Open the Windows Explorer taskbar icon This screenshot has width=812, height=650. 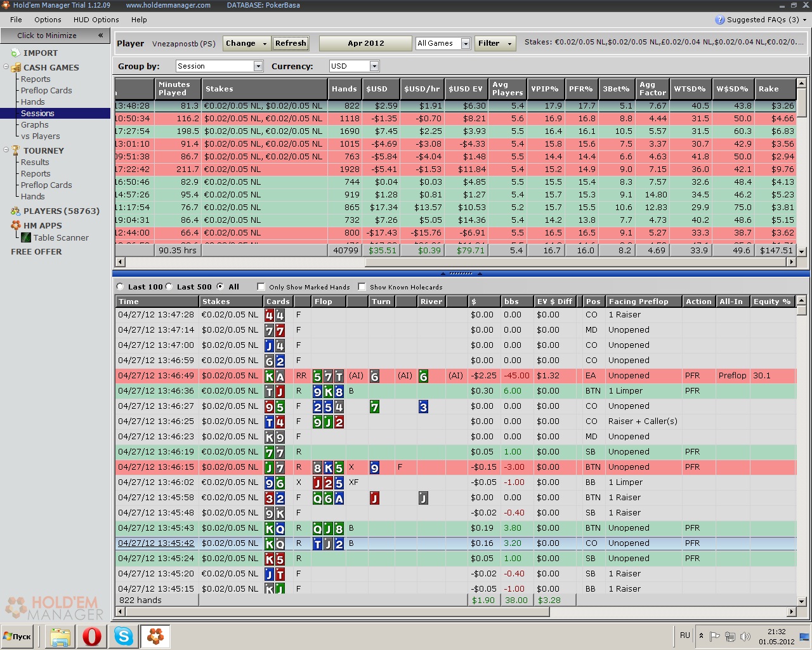click(60, 636)
